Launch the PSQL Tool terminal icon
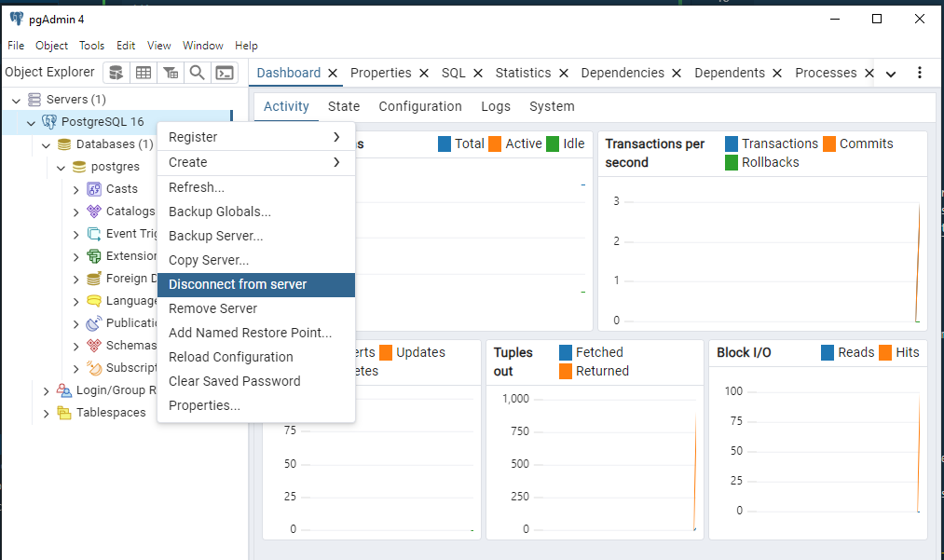This screenshot has width=944, height=560. pos(225,73)
